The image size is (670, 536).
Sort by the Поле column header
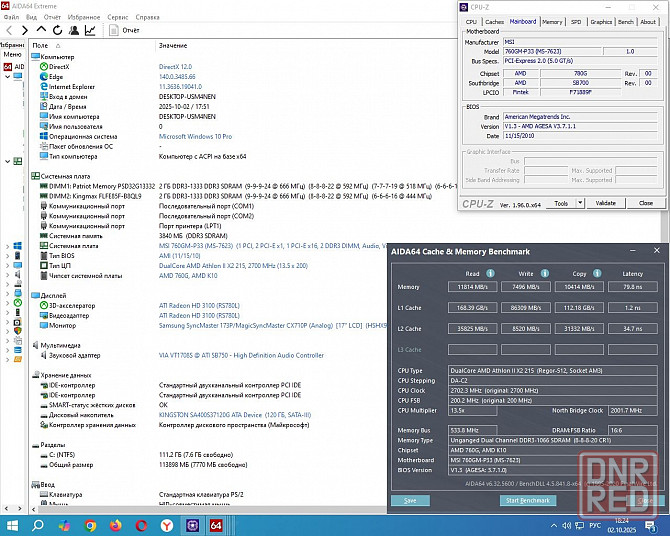[40, 46]
